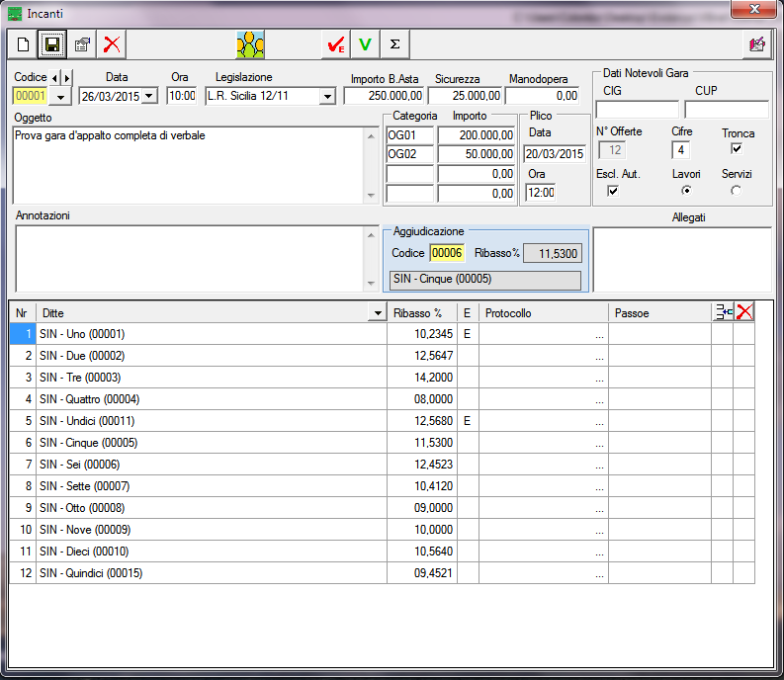Click the red checkmark E icon

[335, 44]
